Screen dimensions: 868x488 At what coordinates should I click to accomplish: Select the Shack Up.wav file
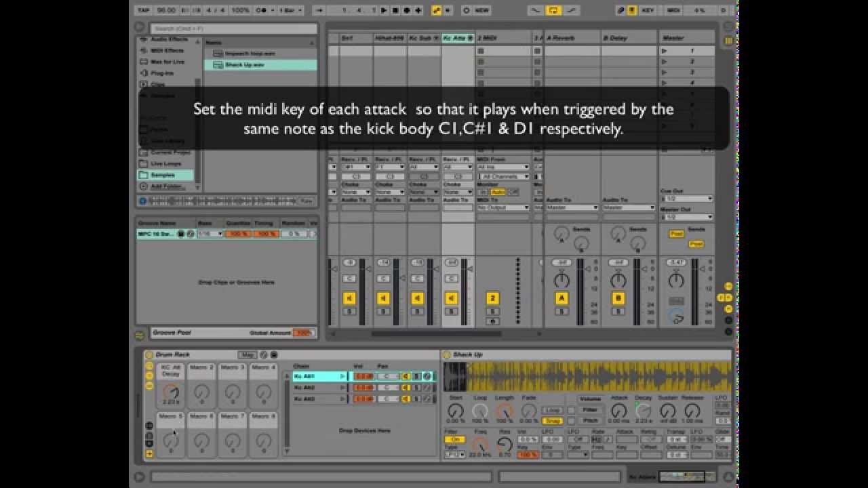pos(260,64)
